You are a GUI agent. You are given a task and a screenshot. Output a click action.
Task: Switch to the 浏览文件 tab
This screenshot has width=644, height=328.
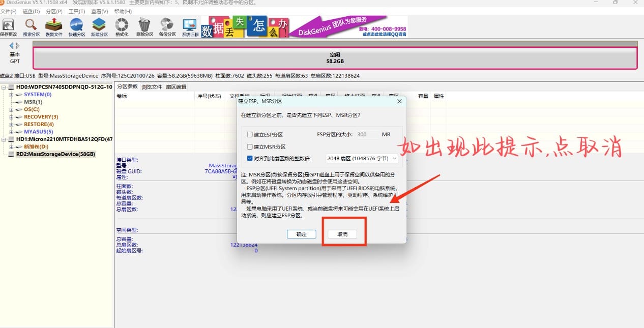(x=152, y=87)
